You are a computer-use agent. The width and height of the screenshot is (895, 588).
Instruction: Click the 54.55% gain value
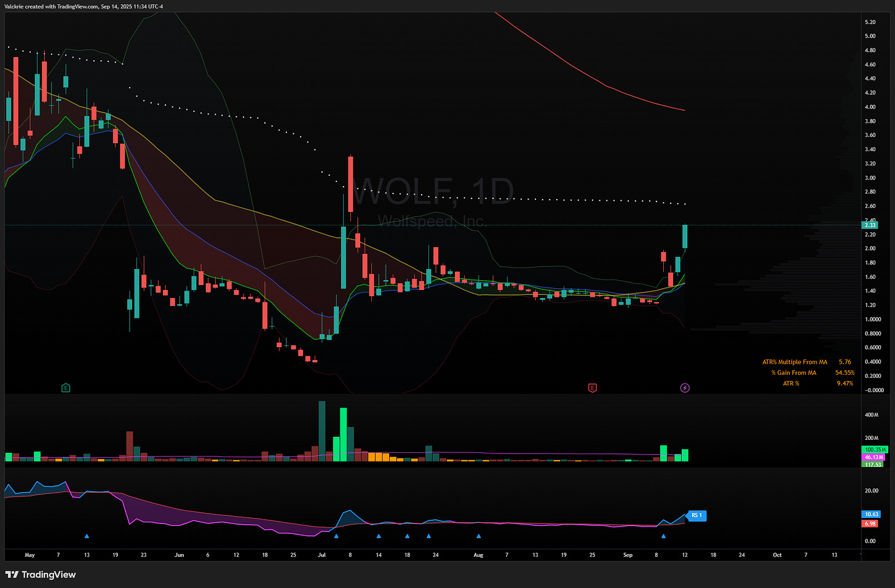point(845,372)
